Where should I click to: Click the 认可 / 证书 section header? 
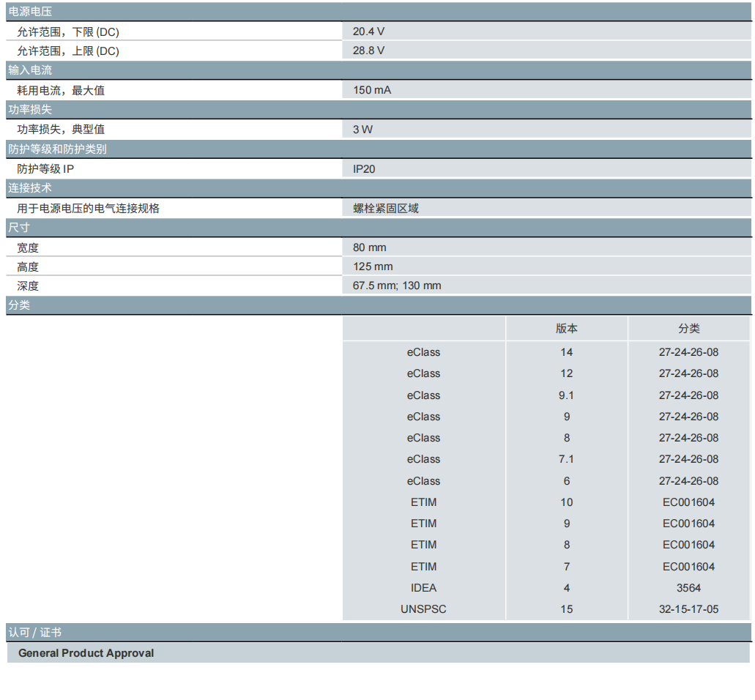click(35, 633)
